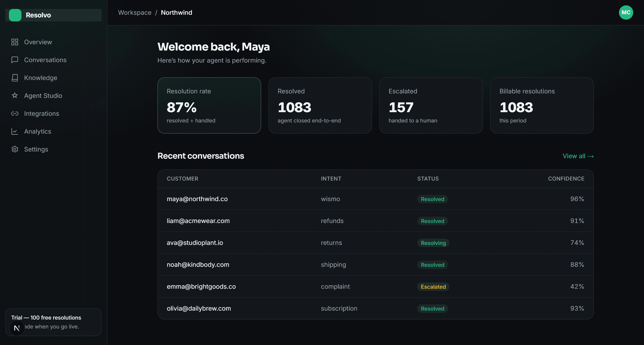Select the Billable resolutions card
Screen dimensions: 644x345
[x=542, y=105]
